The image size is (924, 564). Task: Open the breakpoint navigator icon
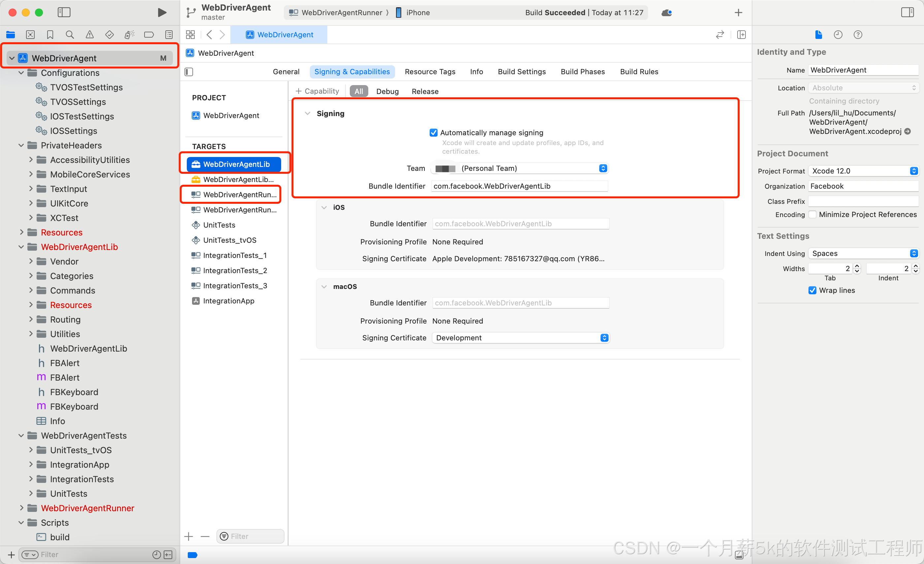click(149, 35)
